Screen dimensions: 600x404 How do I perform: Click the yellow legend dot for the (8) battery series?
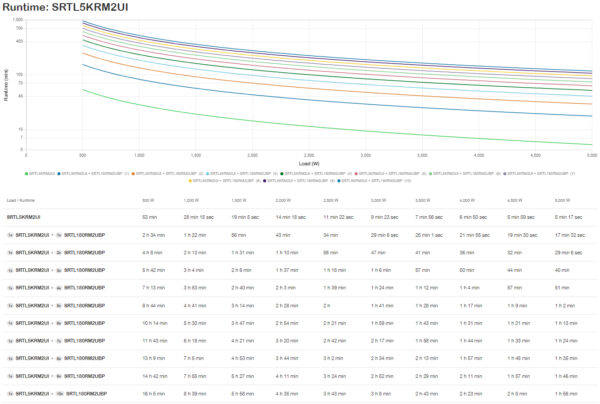pyautogui.click(x=190, y=181)
